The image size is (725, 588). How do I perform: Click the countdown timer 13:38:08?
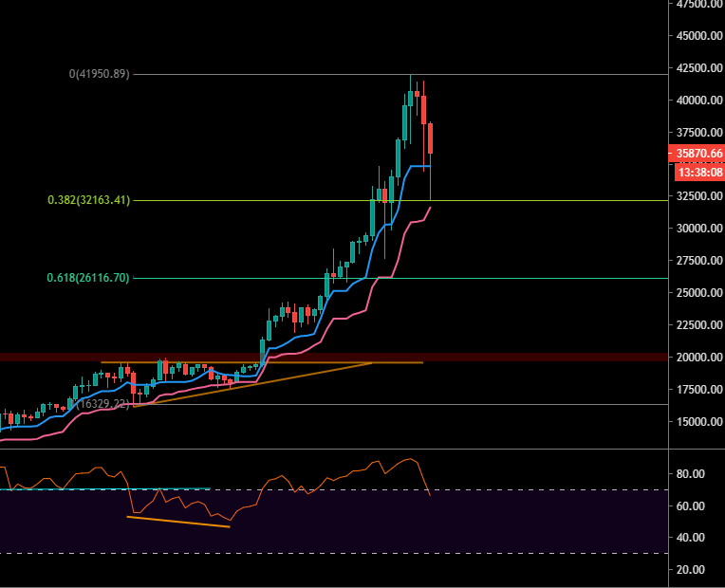(699, 173)
